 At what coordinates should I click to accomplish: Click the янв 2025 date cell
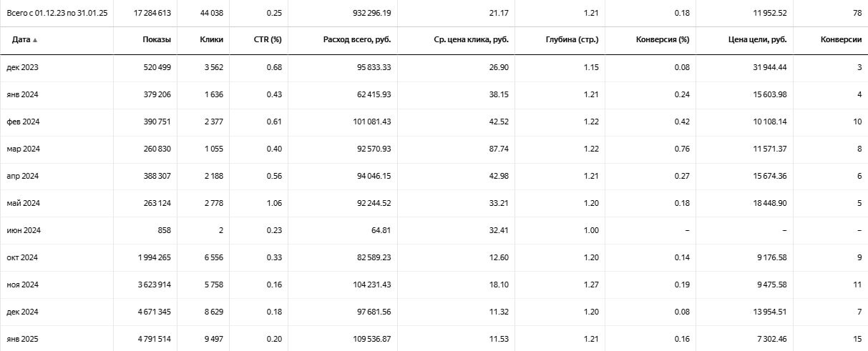tap(23, 339)
